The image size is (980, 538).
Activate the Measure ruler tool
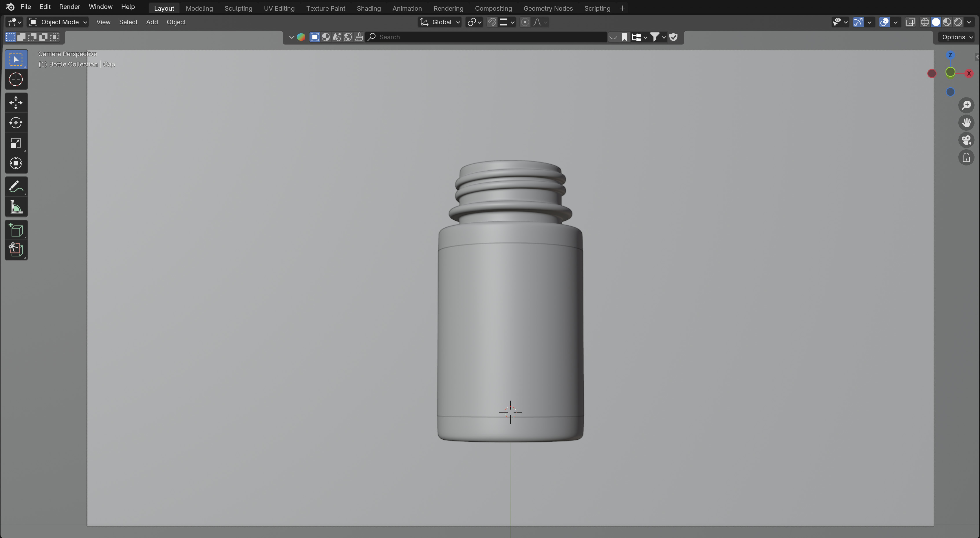pyautogui.click(x=16, y=207)
